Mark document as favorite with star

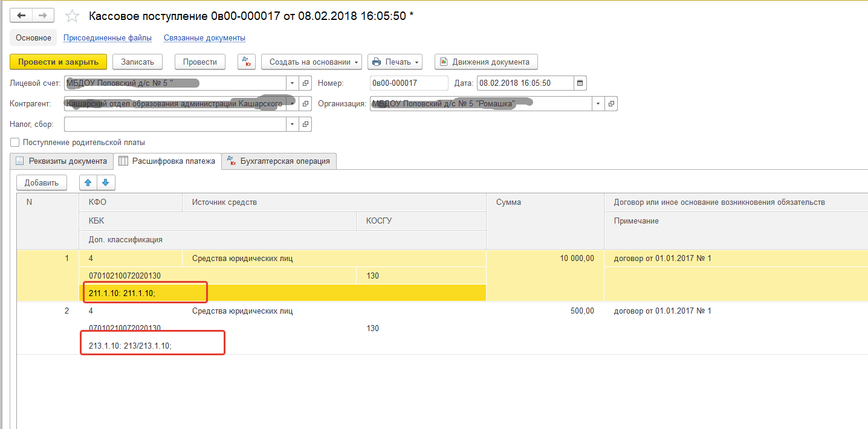coord(72,16)
